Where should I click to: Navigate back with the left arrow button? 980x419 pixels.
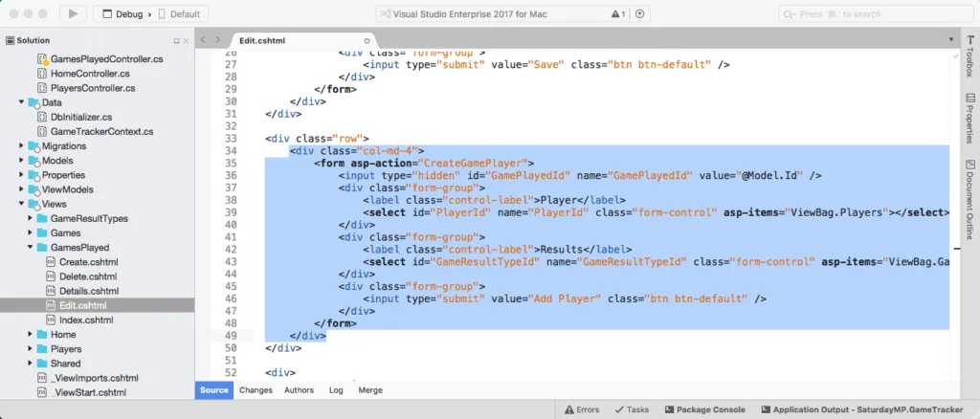[x=203, y=39]
